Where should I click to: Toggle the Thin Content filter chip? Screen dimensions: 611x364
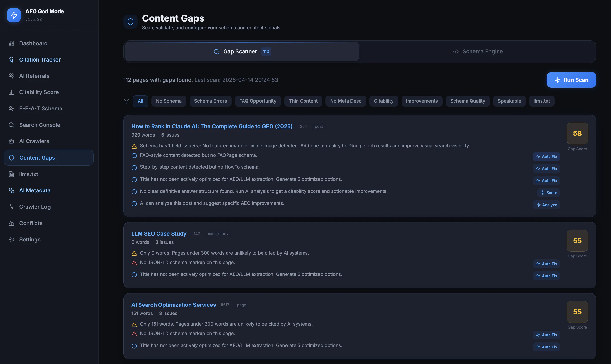click(x=303, y=101)
